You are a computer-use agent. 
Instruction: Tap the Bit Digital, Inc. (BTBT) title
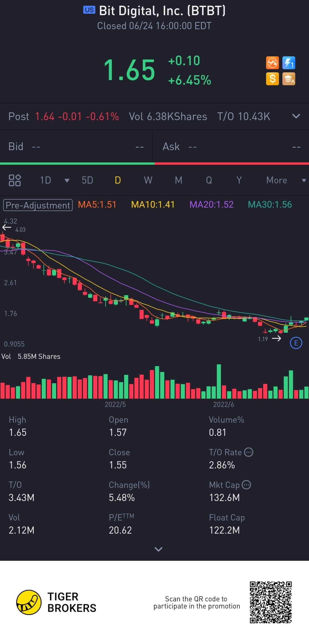(162, 11)
